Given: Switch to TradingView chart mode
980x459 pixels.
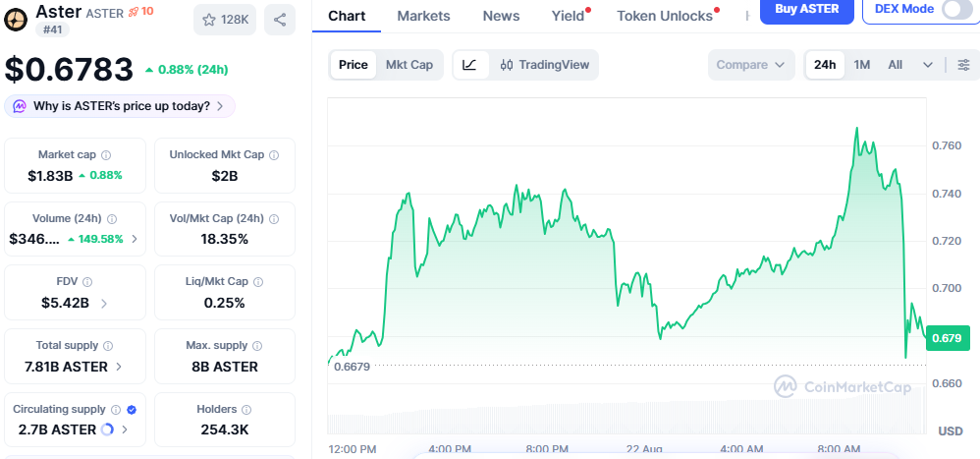Looking at the screenshot, I should [x=544, y=65].
